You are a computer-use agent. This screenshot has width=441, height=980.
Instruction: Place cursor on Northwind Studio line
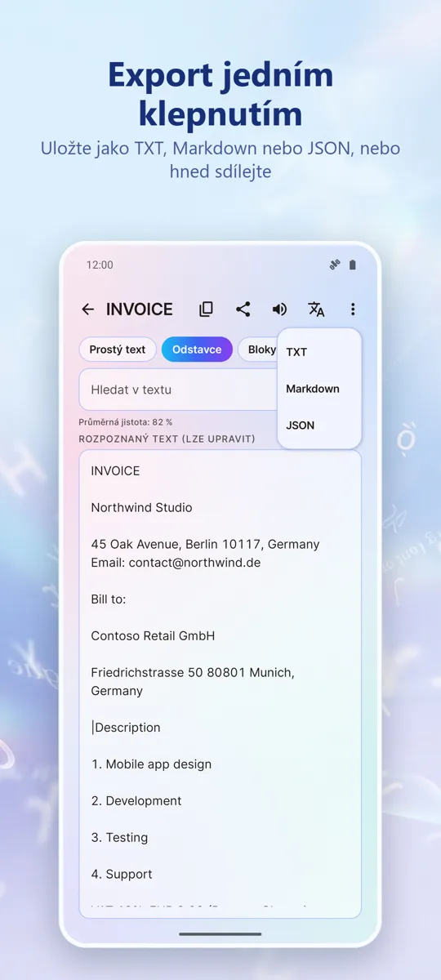141,507
